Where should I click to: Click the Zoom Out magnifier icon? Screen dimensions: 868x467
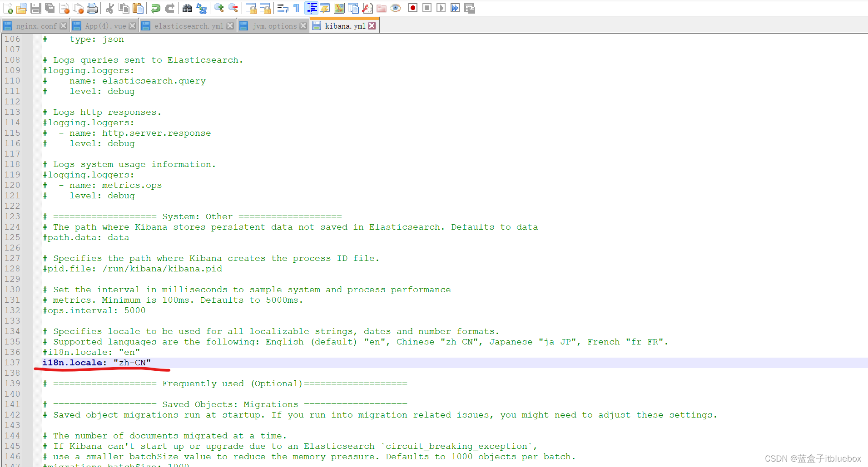point(233,8)
